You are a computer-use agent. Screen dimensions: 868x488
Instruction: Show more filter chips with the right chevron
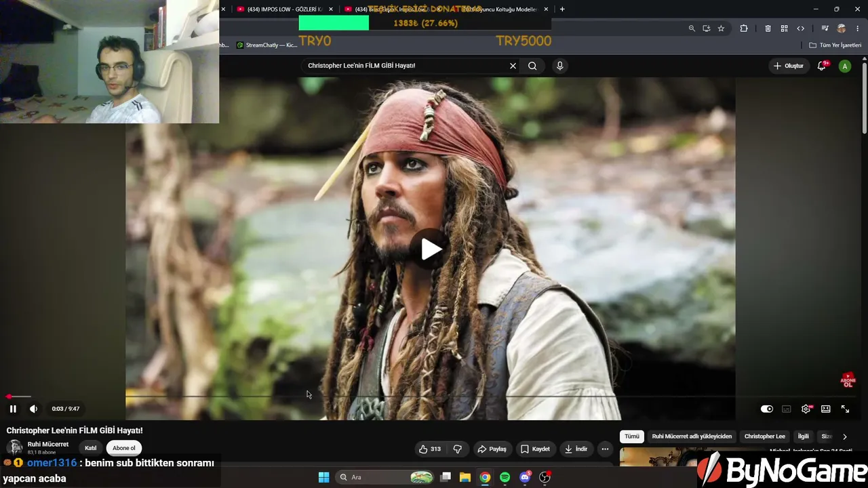click(x=844, y=436)
